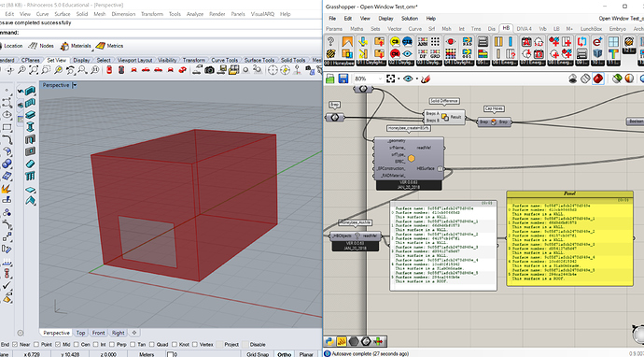Toggle the shaded preview mode sphere icon in Grasshopper
This screenshot has width=644, height=357.
[628, 79]
